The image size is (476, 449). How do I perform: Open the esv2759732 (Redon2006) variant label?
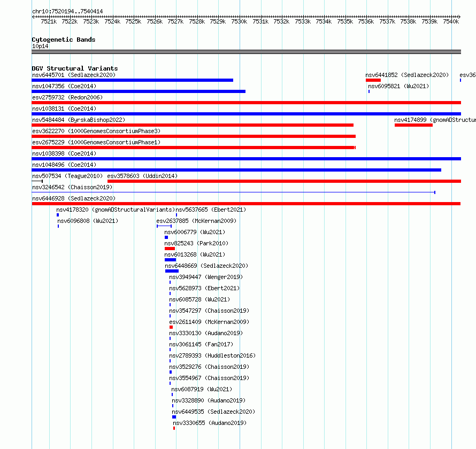(67, 97)
